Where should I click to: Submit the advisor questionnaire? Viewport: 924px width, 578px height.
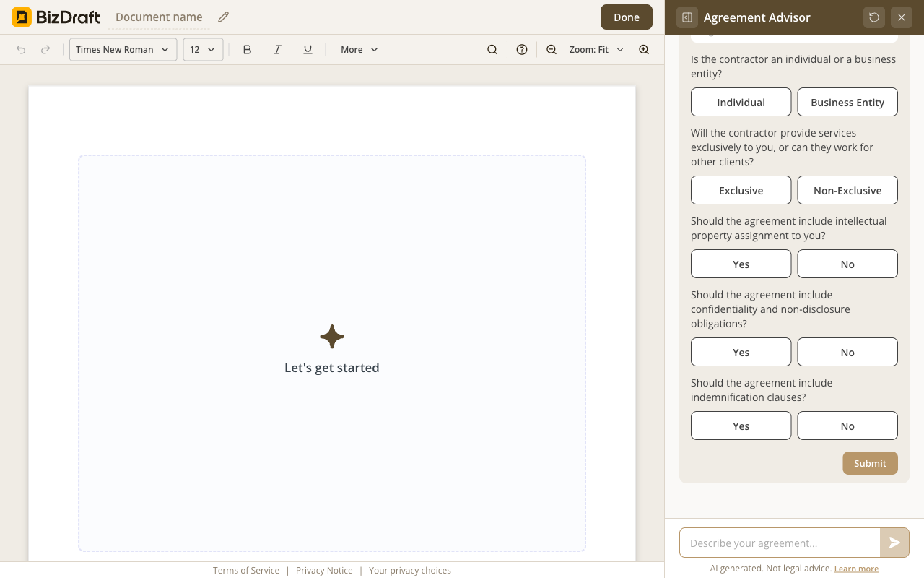870,463
